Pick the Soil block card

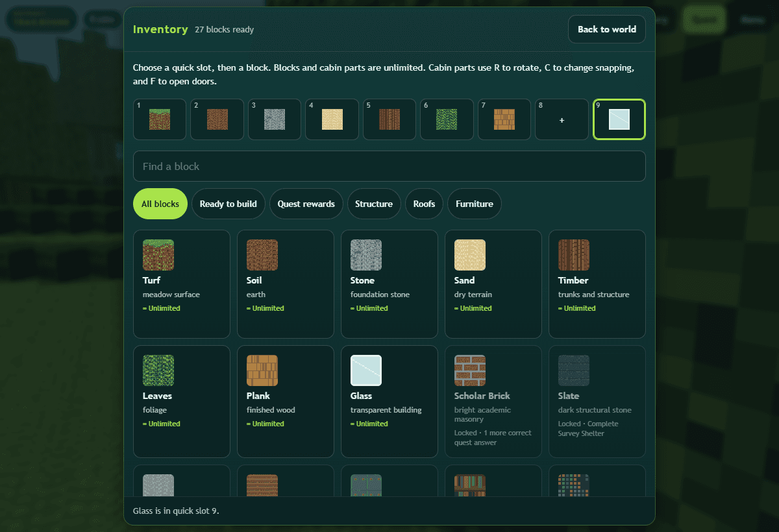[286, 284]
